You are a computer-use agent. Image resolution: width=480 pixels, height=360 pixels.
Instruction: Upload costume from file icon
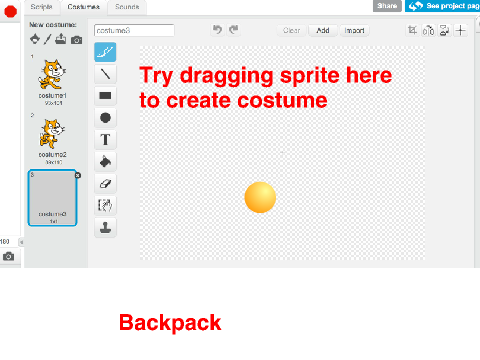point(60,39)
